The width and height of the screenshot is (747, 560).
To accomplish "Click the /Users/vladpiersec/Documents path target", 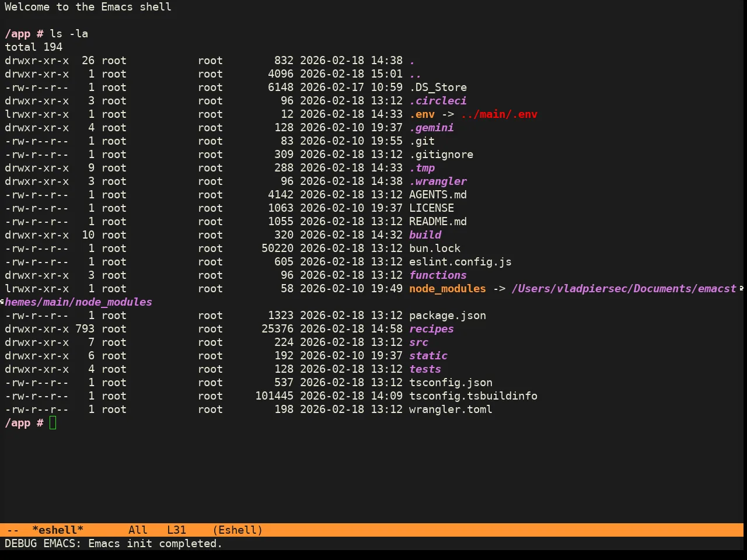I will coord(624,289).
